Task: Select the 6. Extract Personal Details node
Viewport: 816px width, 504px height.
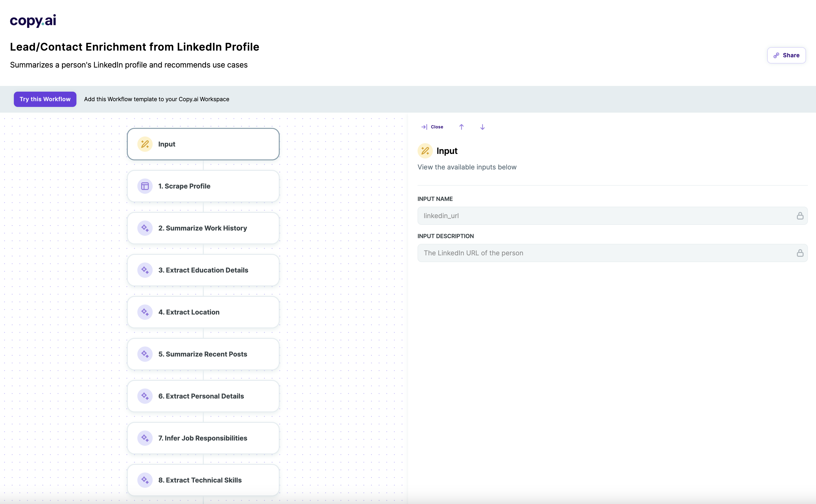Action: (x=203, y=396)
